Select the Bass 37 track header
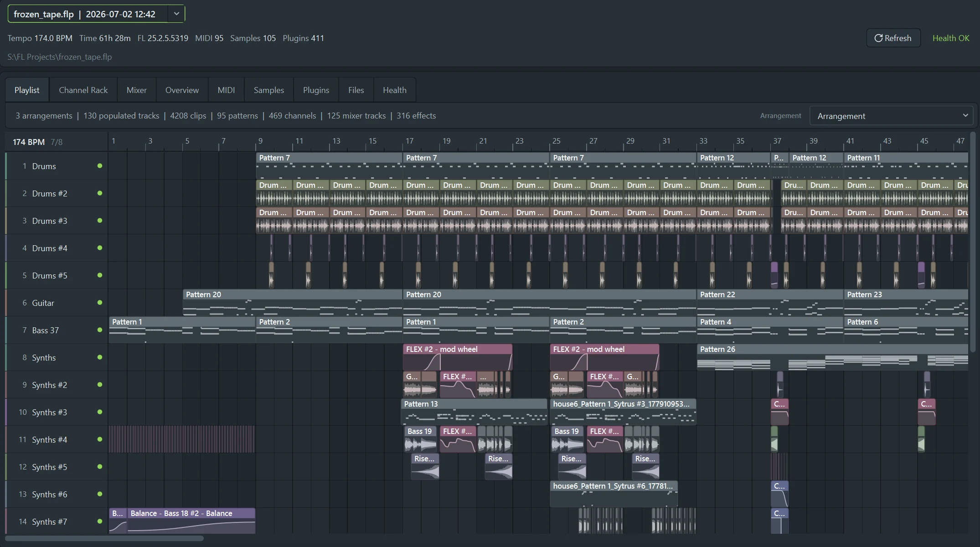Image resolution: width=980 pixels, height=547 pixels. tap(57, 330)
